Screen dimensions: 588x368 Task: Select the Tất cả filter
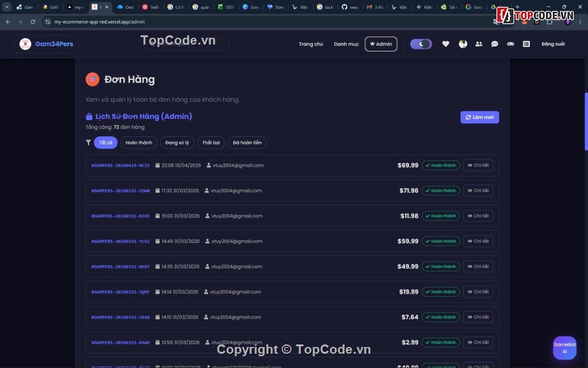click(105, 142)
